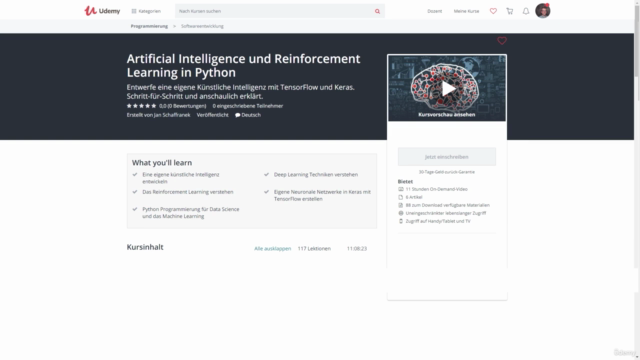Open instructor Jan Schaffranek's profile link
This screenshot has height=360, width=640.
172,115
